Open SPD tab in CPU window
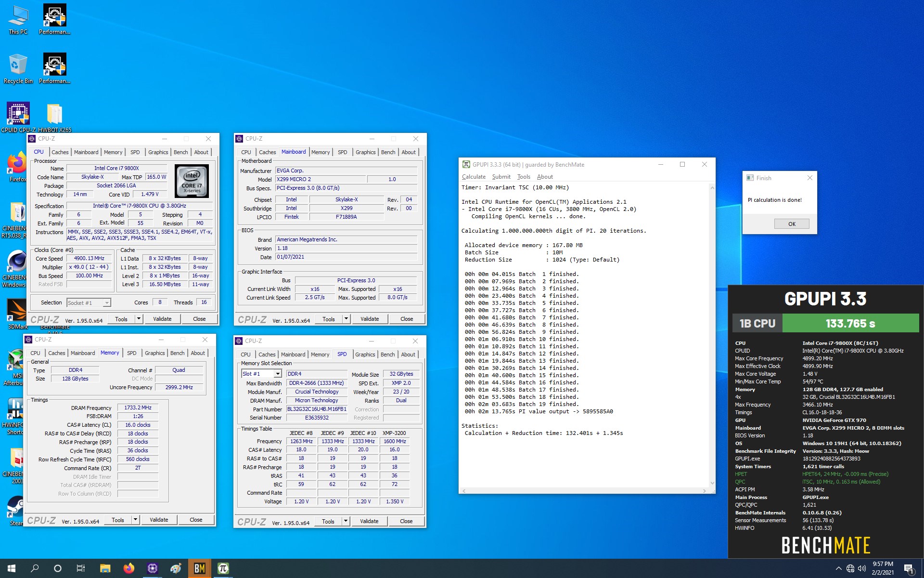 [135, 152]
